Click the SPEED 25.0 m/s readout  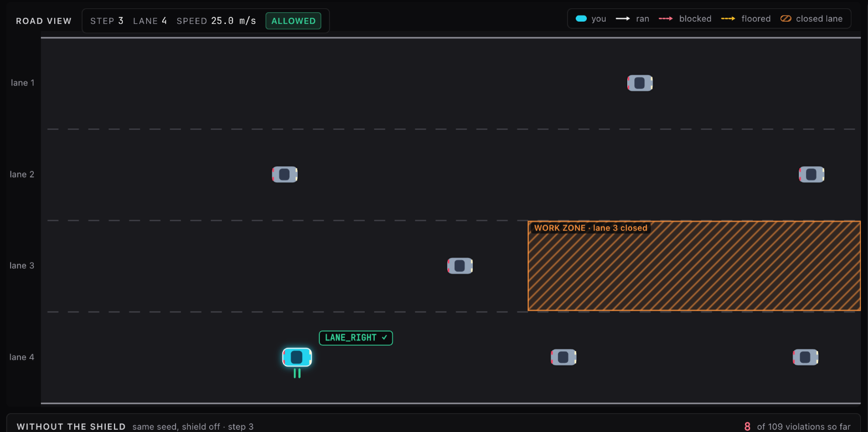pos(216,21)
